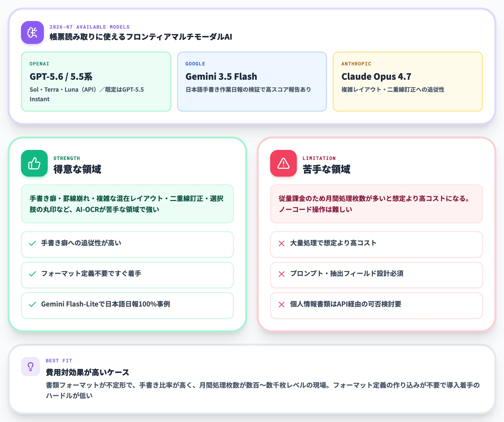504x422 pixels.
Task: Click the GOOGLE vendor label
Action: (195, 64)
